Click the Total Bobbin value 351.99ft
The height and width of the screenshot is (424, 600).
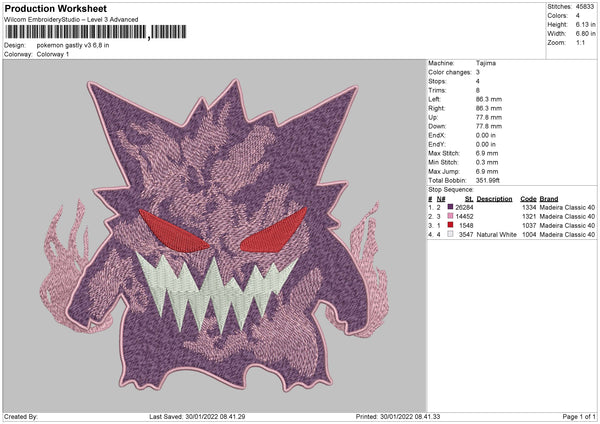[491, 178]
